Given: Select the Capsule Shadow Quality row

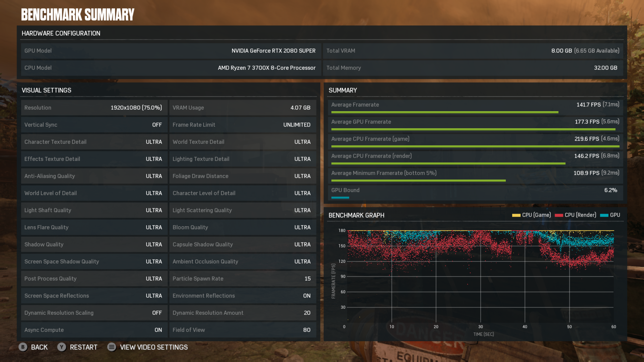Looking at the screenshot, I should tap(243, 244).
